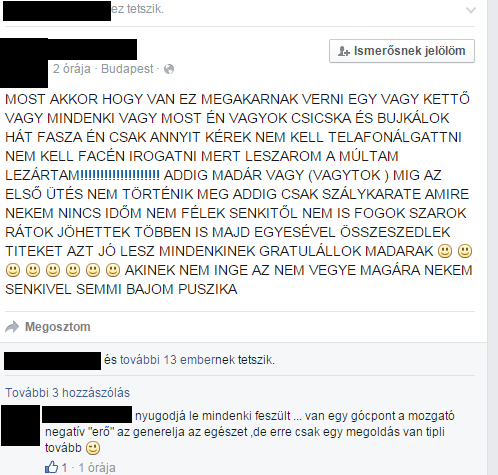Click the comment like count number 1

(x=64, y=468)
